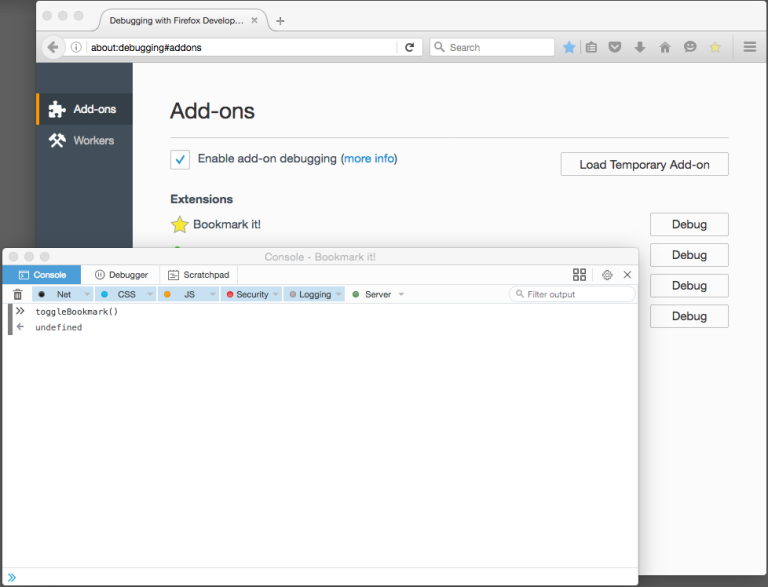Viewport: 768px width, 587px height.
Task: Click the reload page button
Action: coord(409,47)
